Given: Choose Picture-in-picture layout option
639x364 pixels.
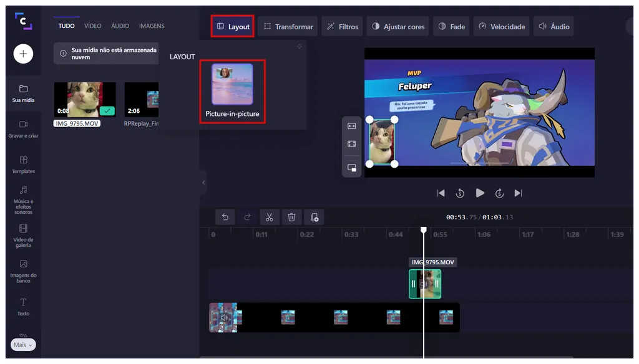Looking at the screenshot, I should (x=232, y=91).
